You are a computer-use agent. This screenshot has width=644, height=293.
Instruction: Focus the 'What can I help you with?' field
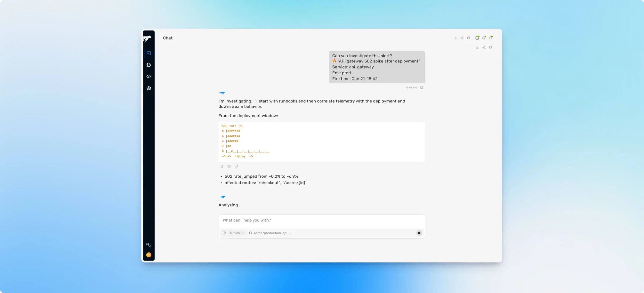pos(321,220)
